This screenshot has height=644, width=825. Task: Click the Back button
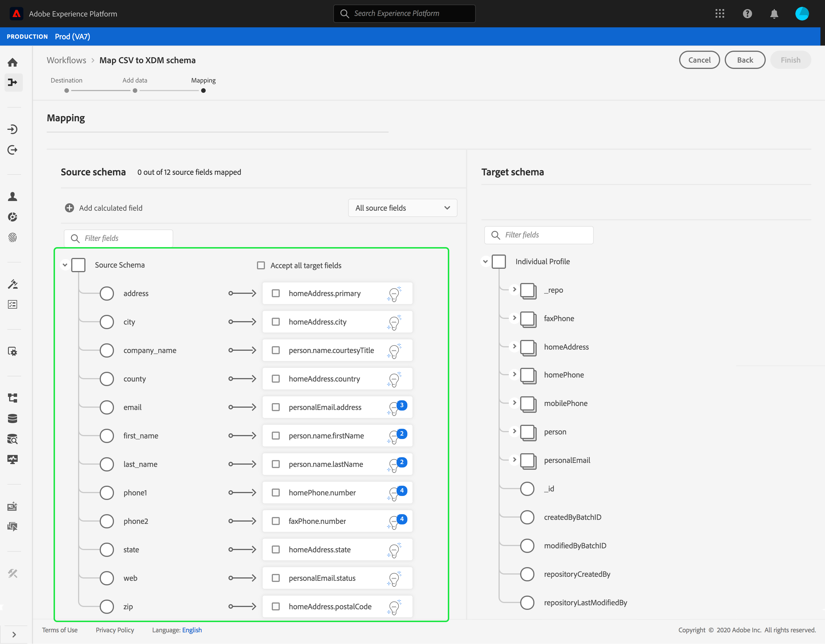click(x=745, y=60)
